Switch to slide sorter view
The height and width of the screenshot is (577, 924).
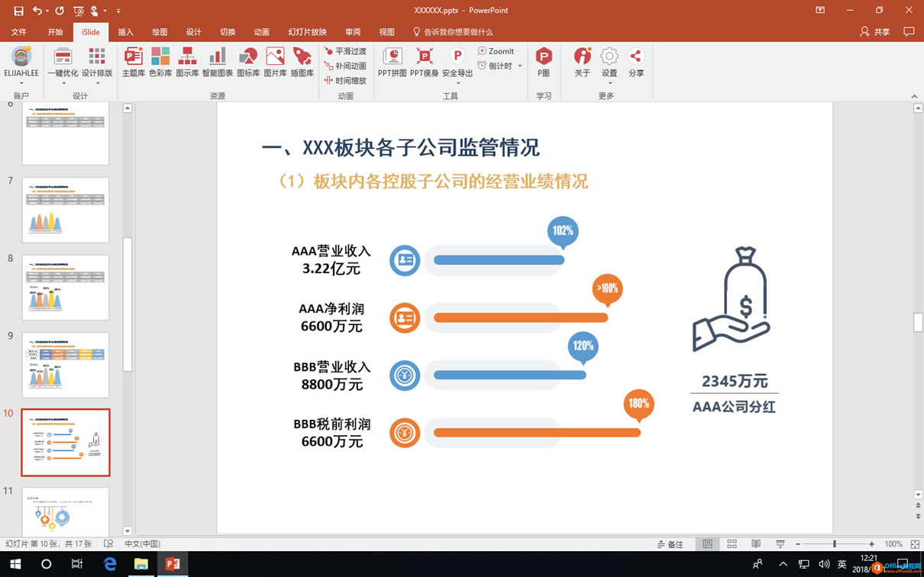[x=732, y=543]
